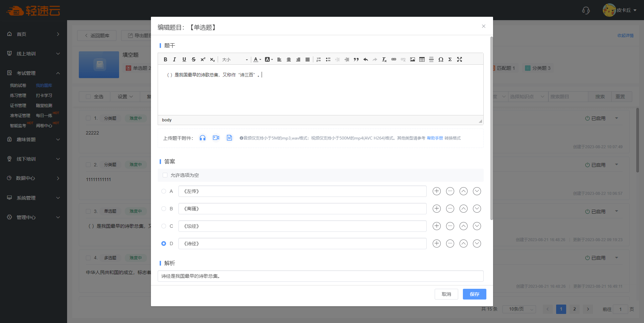Choose option C radio button

click(x=164, y=226)
